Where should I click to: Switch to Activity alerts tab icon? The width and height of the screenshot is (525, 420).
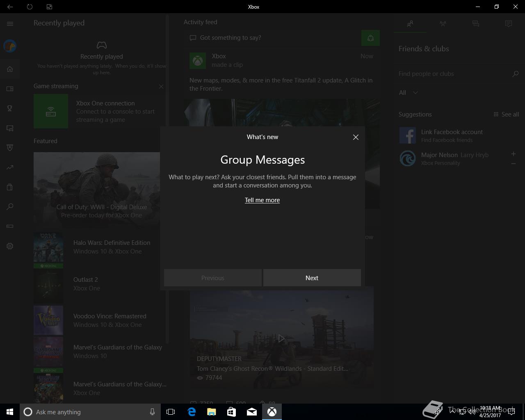[509, 24]
